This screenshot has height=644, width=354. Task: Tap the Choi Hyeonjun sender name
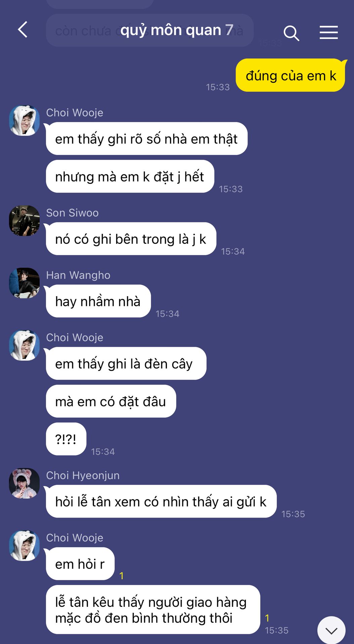click(x=83, y=475)
